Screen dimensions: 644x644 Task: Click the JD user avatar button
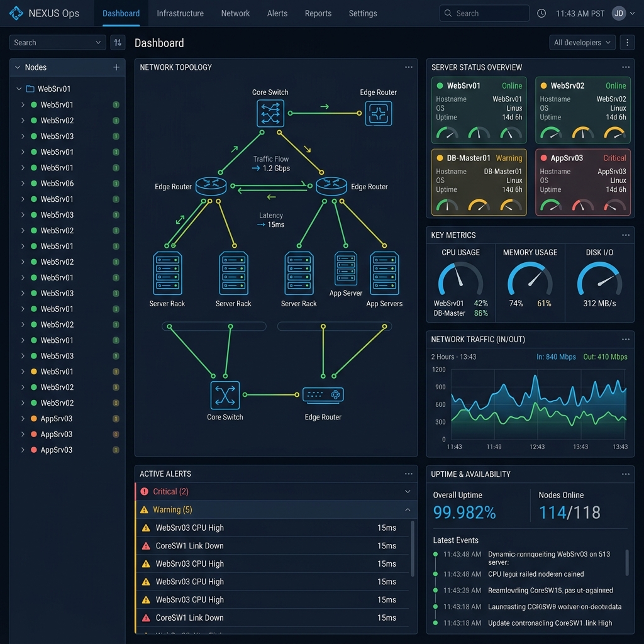(x=619, y=13)
